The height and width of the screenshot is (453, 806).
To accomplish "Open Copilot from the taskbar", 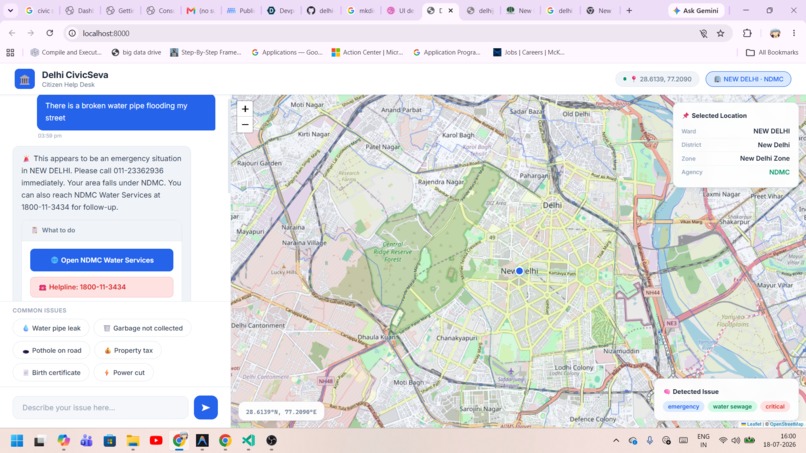I will point(63,441).
